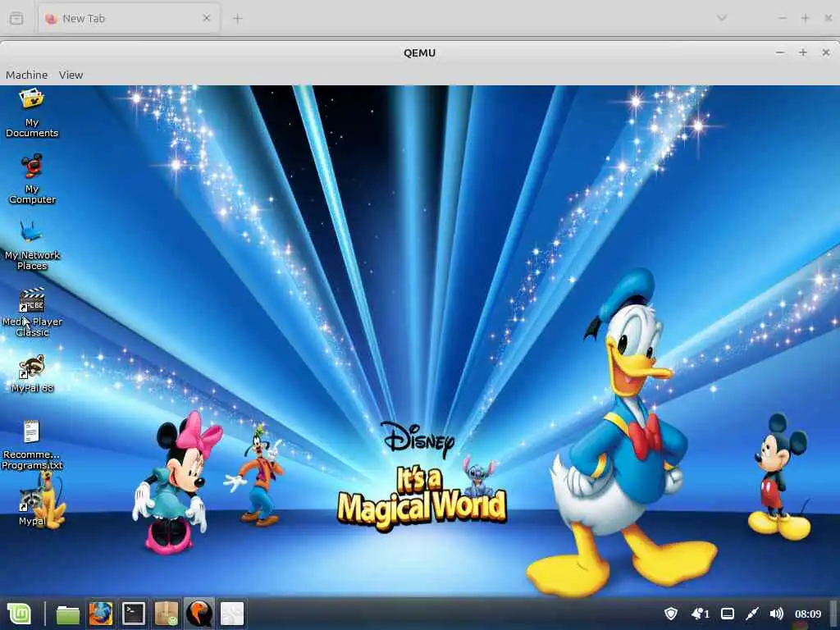Select the MyPal 68 browser shortcut

pyautogui.click(x=32, y=373)
